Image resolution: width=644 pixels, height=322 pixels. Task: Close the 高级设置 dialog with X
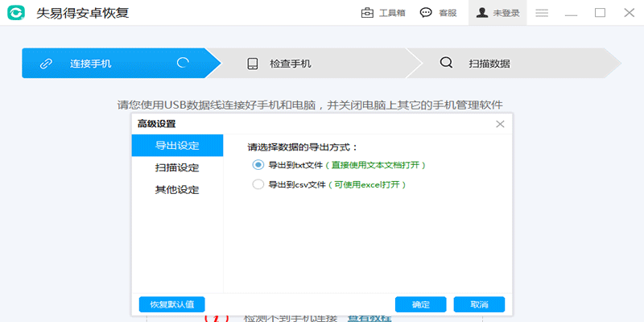[x=500, y=124]
